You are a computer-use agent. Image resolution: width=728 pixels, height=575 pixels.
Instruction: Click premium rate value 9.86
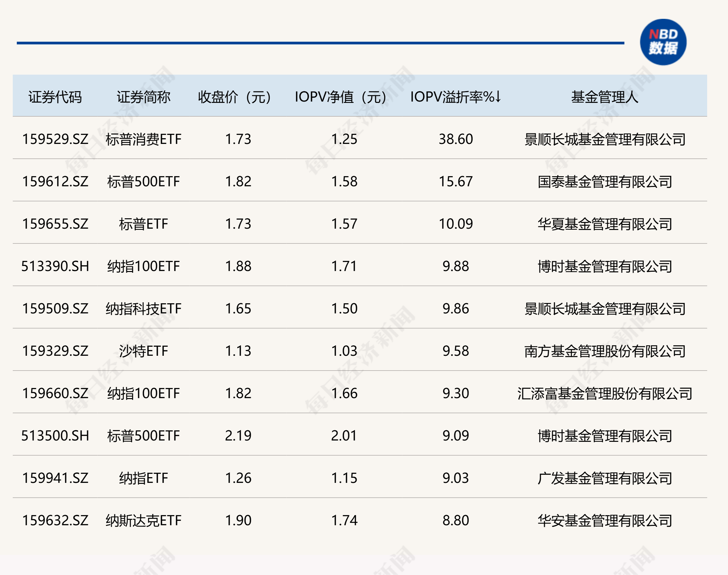[456, 309]
